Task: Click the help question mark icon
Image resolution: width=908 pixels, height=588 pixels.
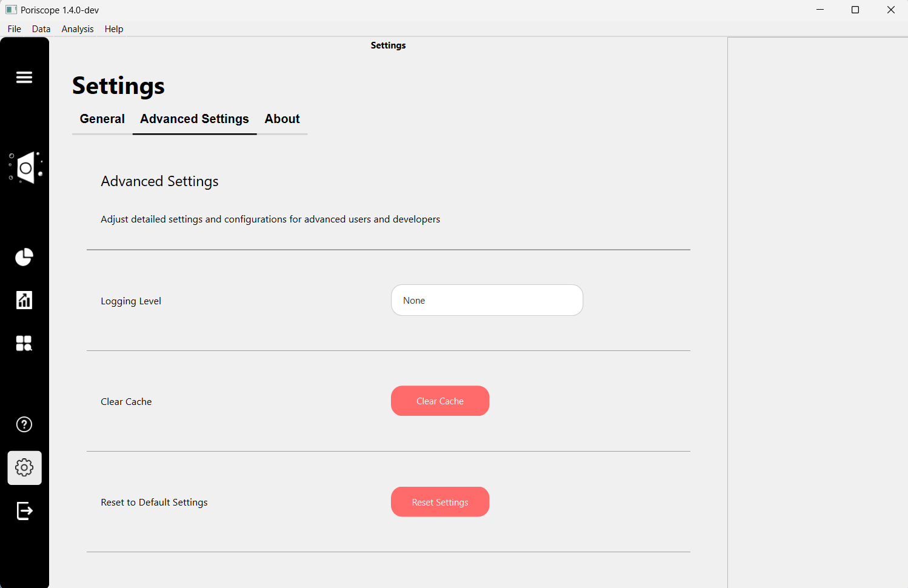Action: pyautogui.click(x=24, y=424)
